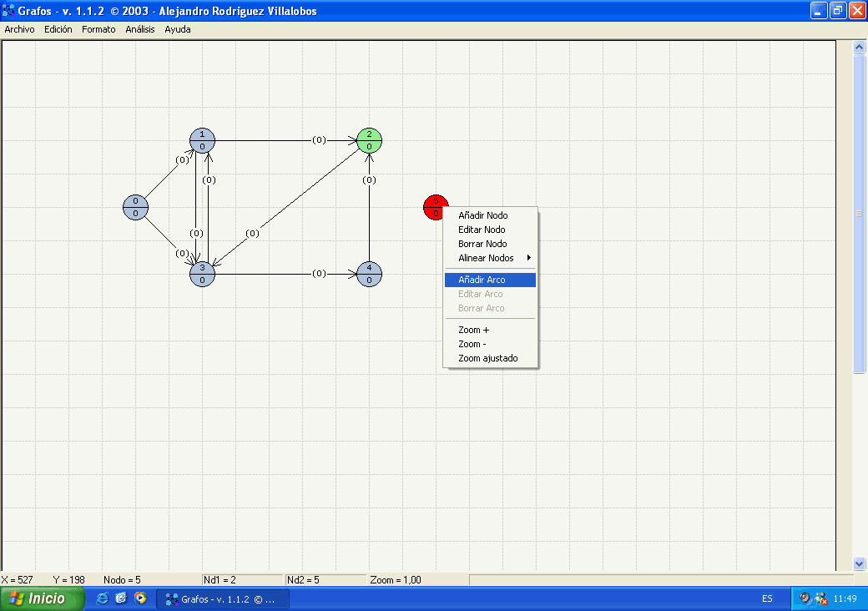Select graph node 1

point(202,140)
